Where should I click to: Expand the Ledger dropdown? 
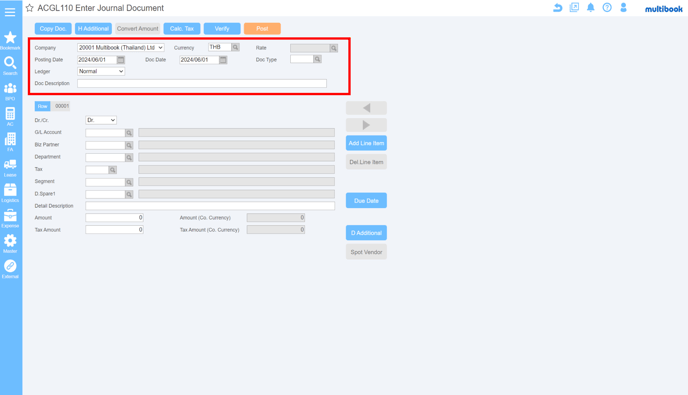101,71
